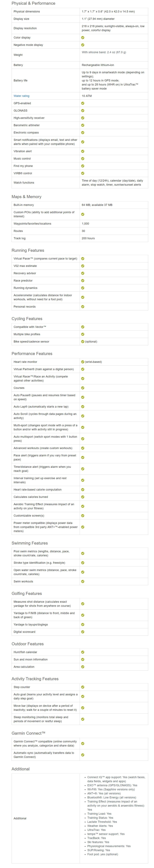Click the Maps & Memory heading
Viewport: 154px width, 868px height.
point(26,197)
